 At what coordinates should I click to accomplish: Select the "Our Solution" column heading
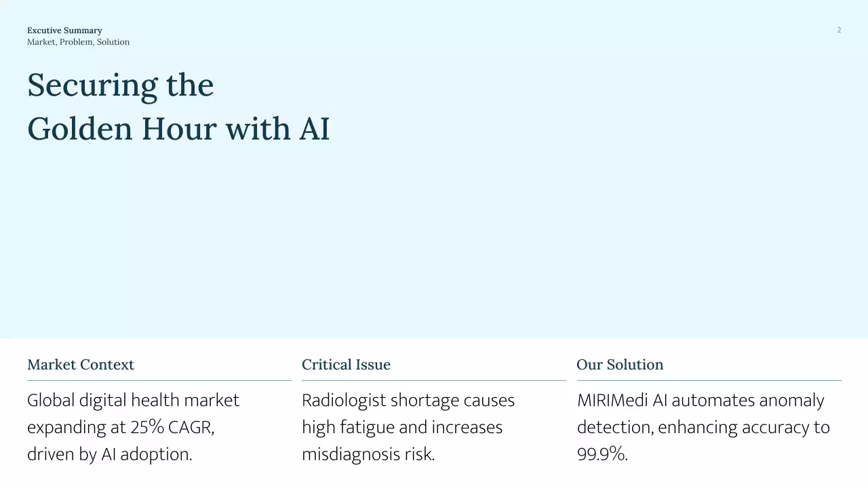point(620,365)
